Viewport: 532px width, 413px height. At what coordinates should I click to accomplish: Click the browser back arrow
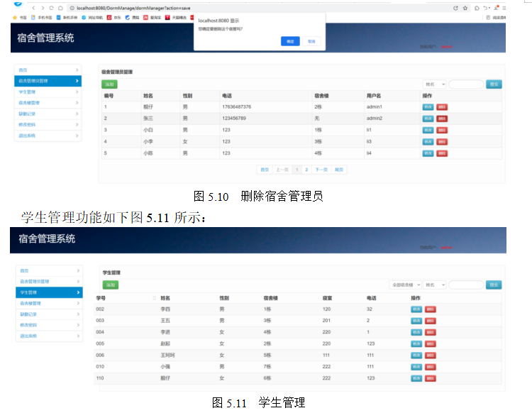[33, 8]
